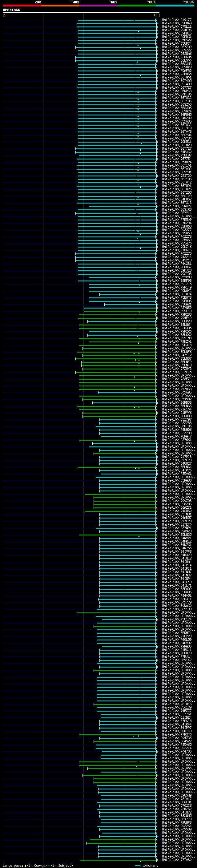
Task: Open the hit UniRef100_P16104
Action: 176,410
